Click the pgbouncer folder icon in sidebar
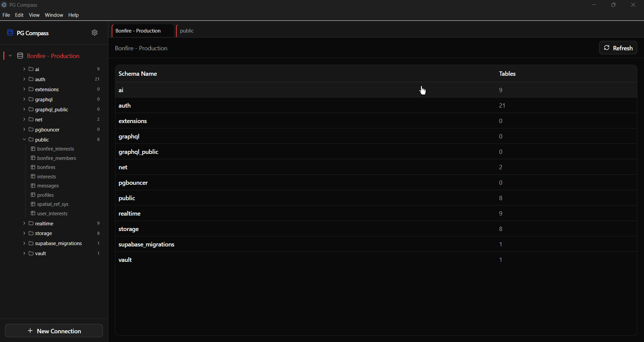This screenshot has width=644, height=342. coord(31,129)
